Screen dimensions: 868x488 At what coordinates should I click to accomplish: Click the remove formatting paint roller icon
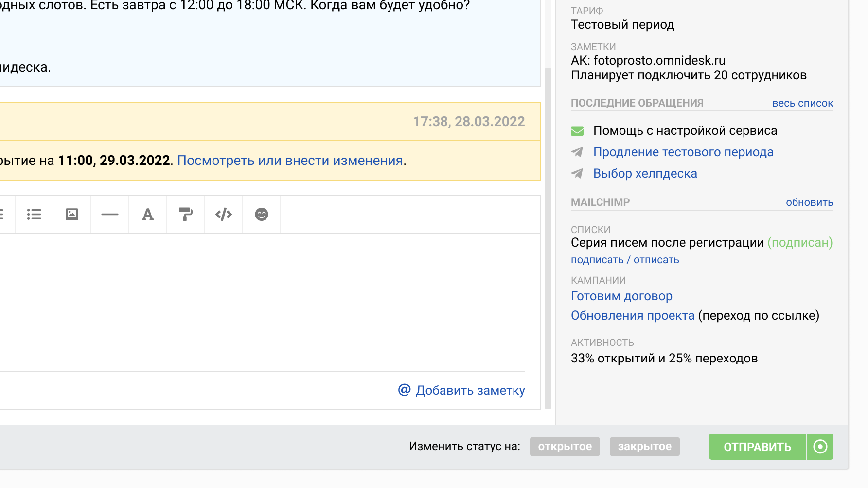tap(185, 214)
